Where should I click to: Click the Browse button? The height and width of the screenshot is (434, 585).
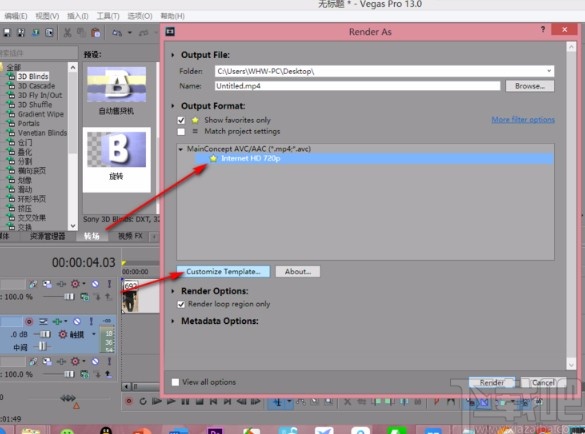pyautogui.click(x=529, y=86)
